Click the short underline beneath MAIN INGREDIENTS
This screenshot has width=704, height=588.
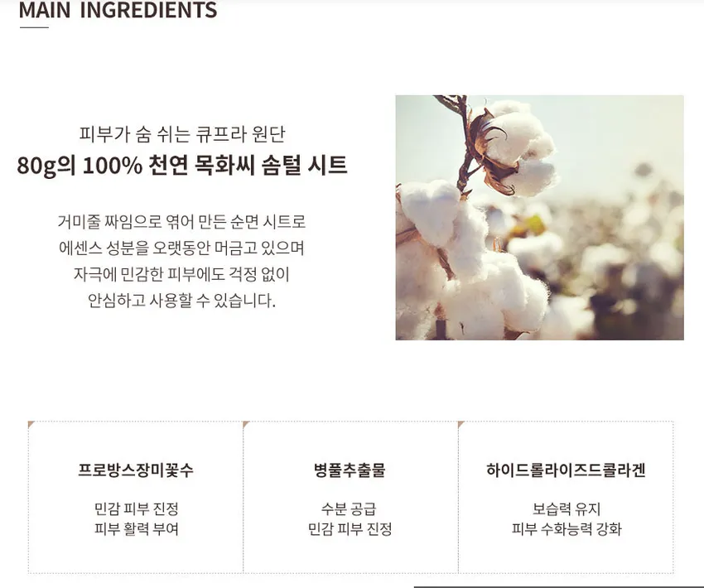click(x=34, y=27)
